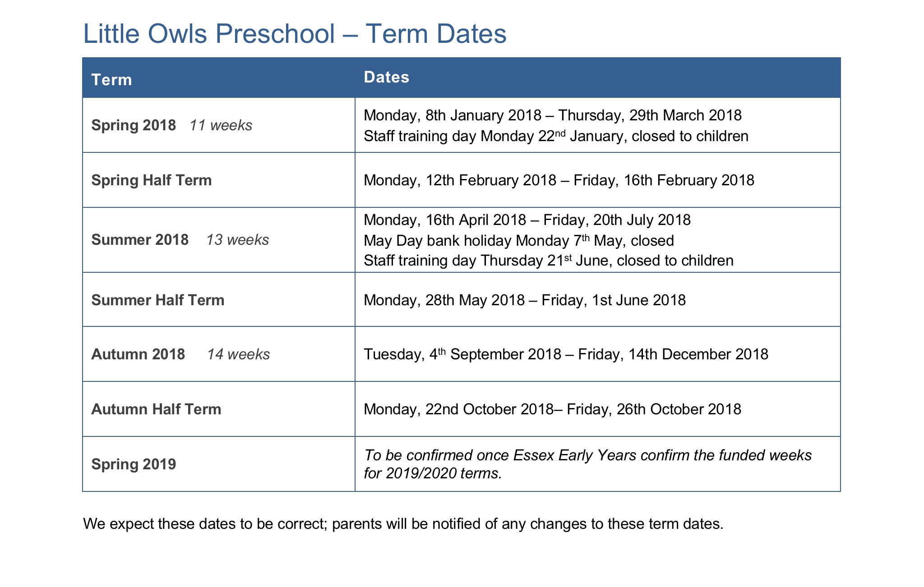Click the 8th January to 29th March dates

click(552, 115)
